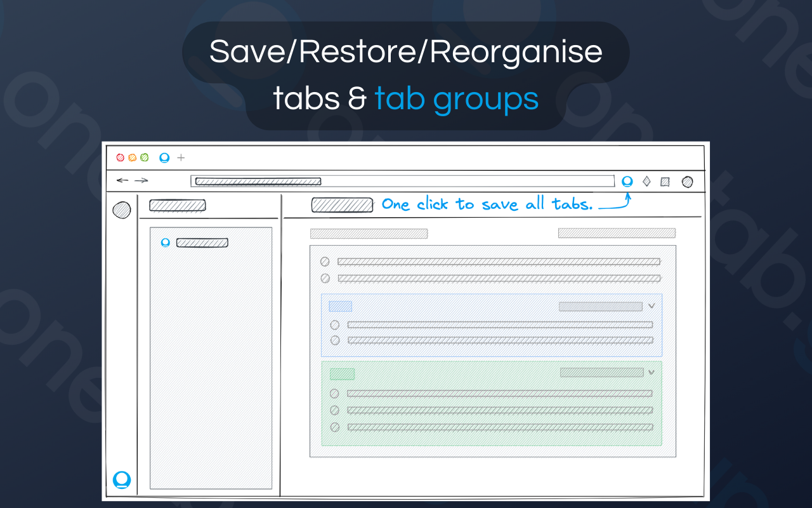Collapse the blue tab group chevron

point(652,306)
